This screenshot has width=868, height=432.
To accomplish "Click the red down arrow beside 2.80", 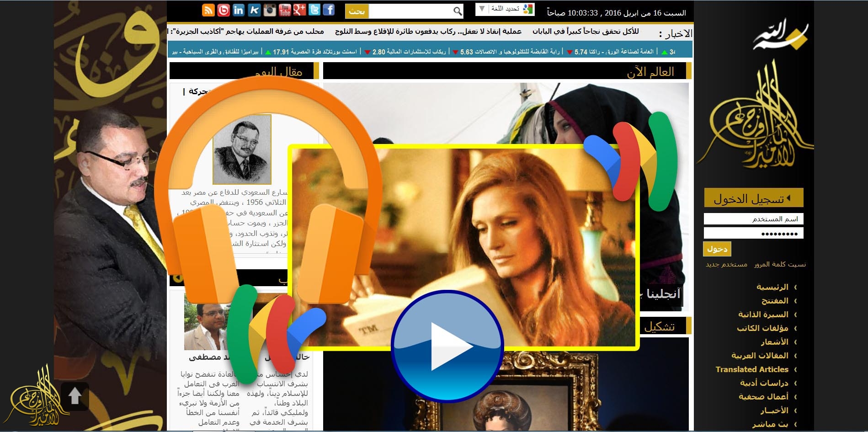I will pos(368,52).
